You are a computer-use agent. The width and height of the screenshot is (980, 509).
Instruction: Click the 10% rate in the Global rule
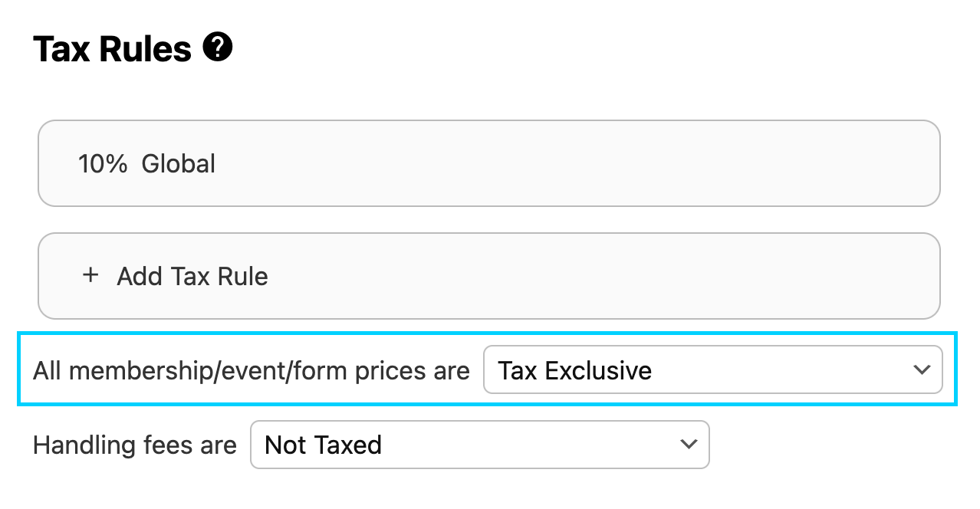click(103, 163)
